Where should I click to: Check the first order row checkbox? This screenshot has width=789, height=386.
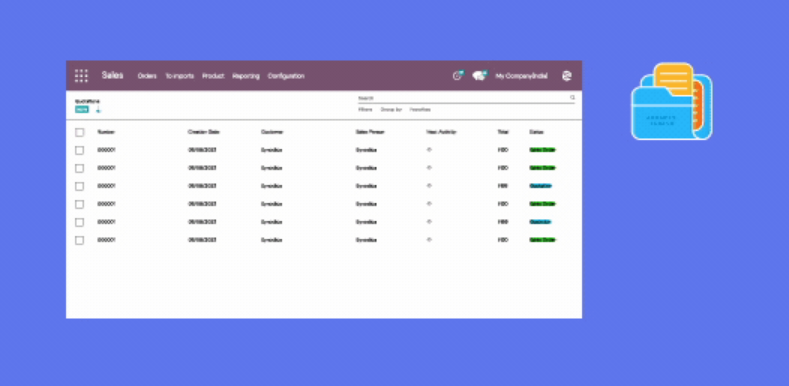pos(80,150)
